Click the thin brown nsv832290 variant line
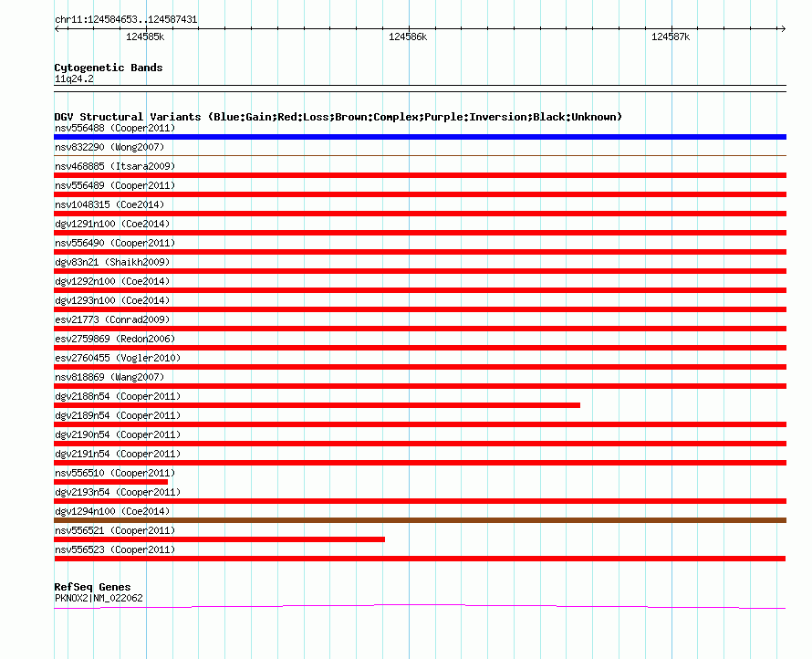The height and width of the screenshot is (659, 812). pyautogui.click(x=420, y=155)
